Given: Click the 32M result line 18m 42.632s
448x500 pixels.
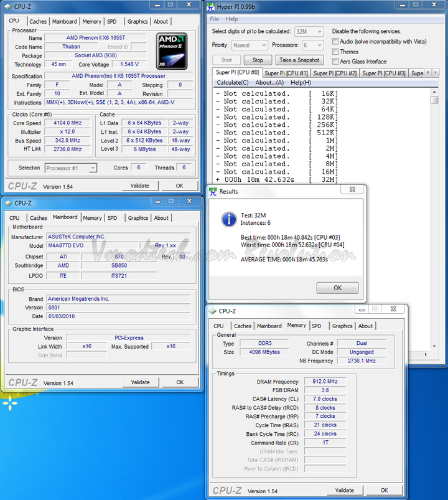Looking at the screenshot, I should coord(276,179).
